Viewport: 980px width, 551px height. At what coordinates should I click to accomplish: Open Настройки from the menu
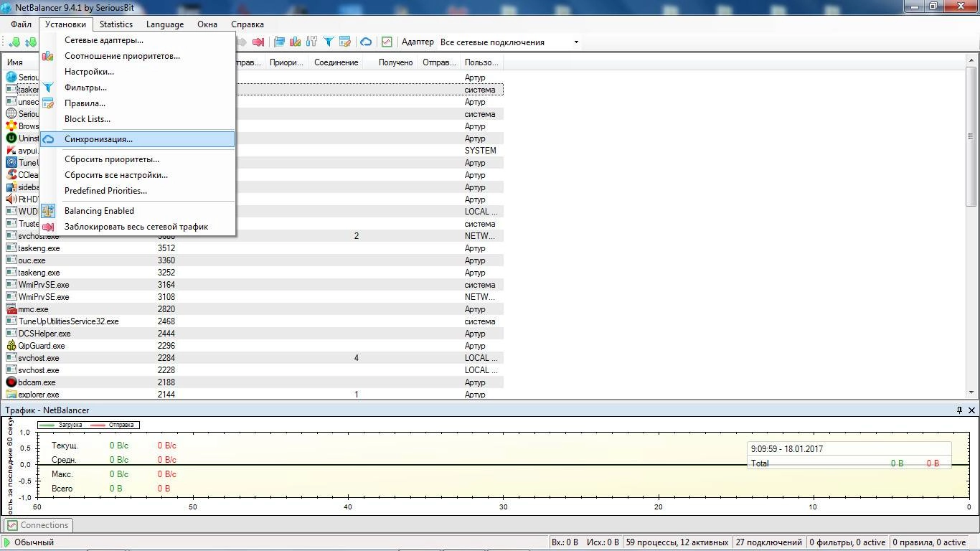[x=138, y=72]
